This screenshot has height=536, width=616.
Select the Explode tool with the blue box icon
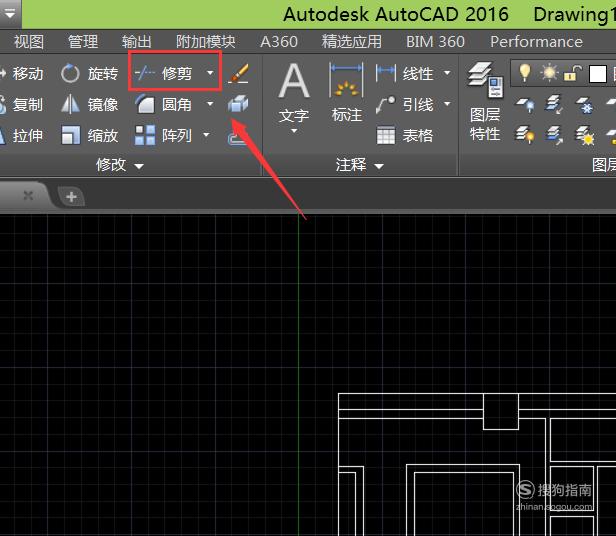click(x=238, y=104)
